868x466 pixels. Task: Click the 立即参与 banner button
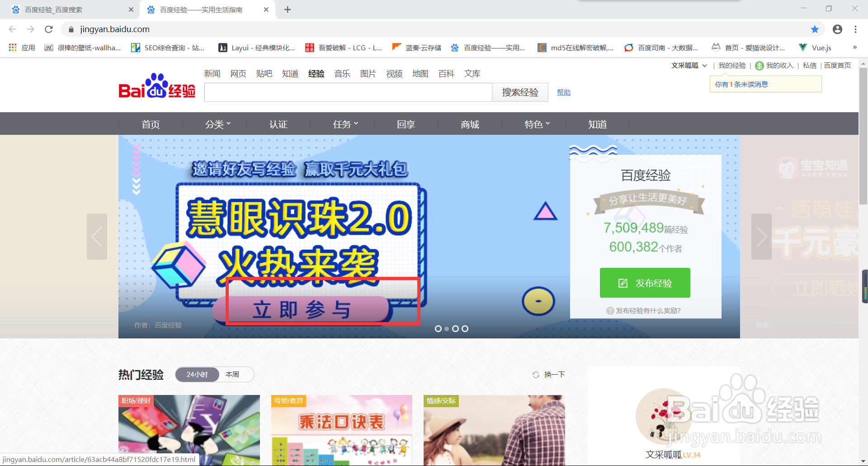[x=301, y=309]
